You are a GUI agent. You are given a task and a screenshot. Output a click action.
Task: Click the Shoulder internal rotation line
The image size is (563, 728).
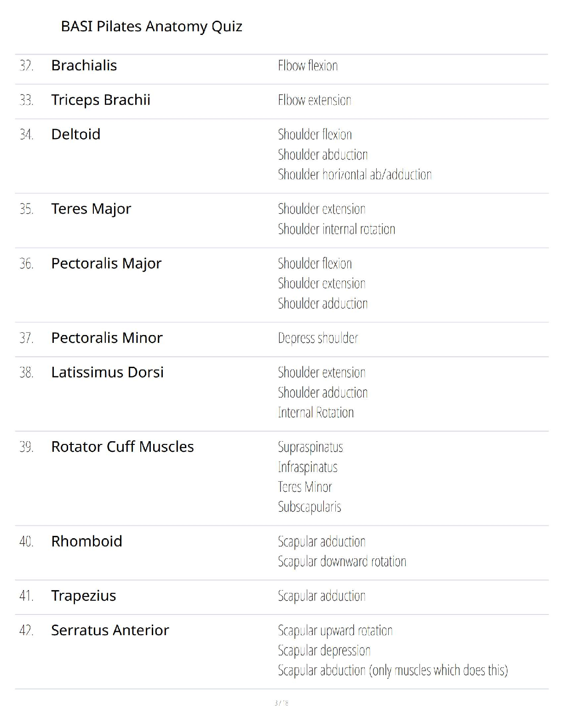point(336,229)
